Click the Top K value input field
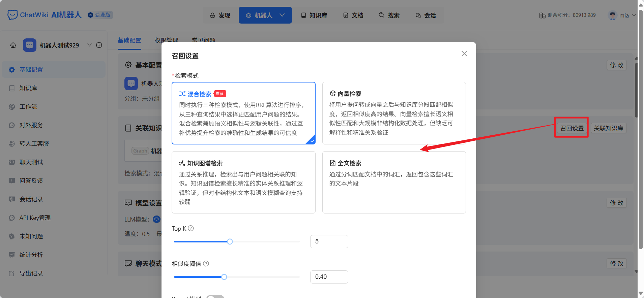This screenshot has width=644, height=298. pyautogui.click(x=329, y=241)
